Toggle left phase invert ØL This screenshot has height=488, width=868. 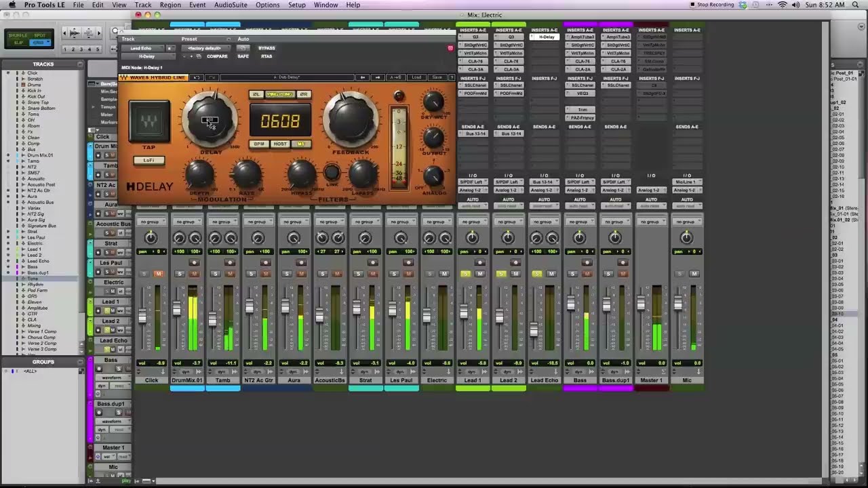[256, 94]
